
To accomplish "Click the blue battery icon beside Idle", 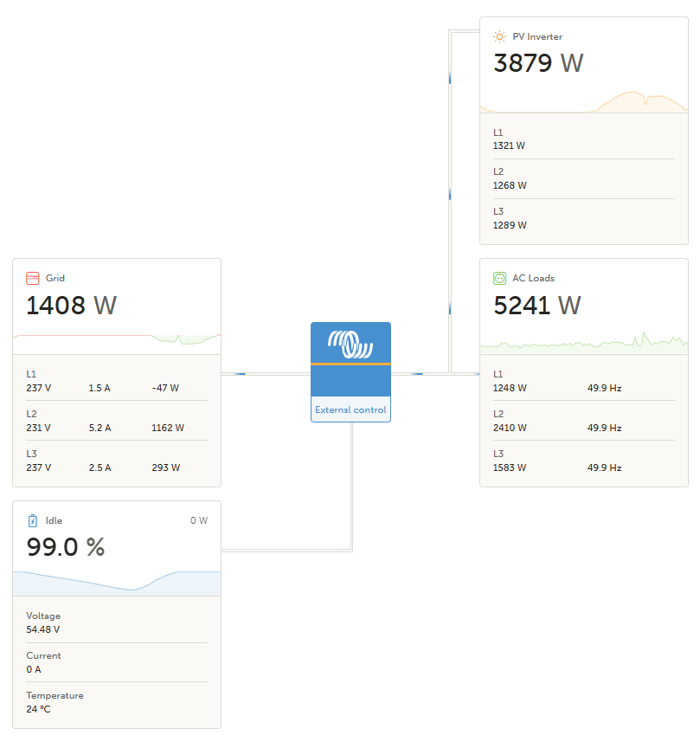I will point(33,520).
